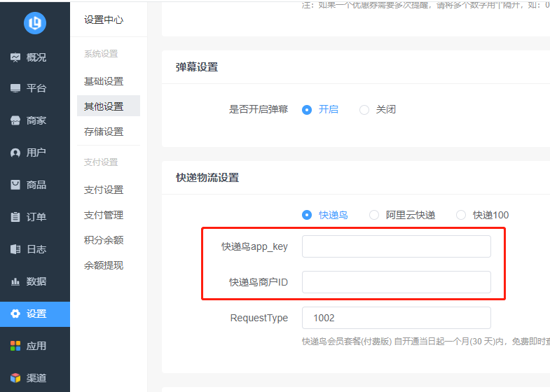Select the 快递100 radio option
The width and height of the screenshot is (550, 392).
point(461,215)
